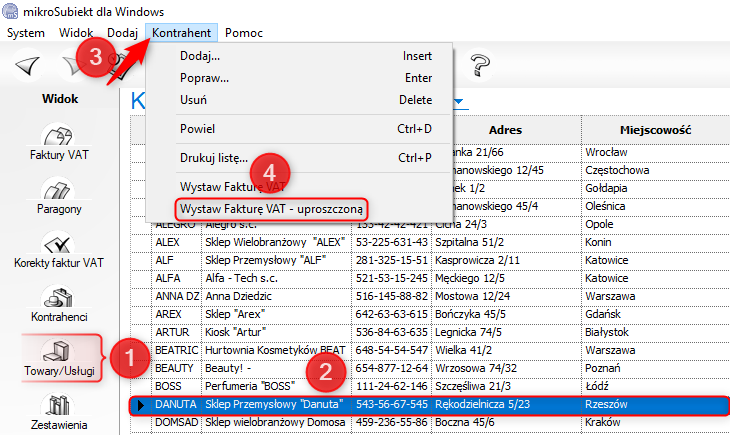Image resolution: width=730 pixels, height=435 pixels.
Task: Open the Kontrahent menu
Action: click(181, 33)
